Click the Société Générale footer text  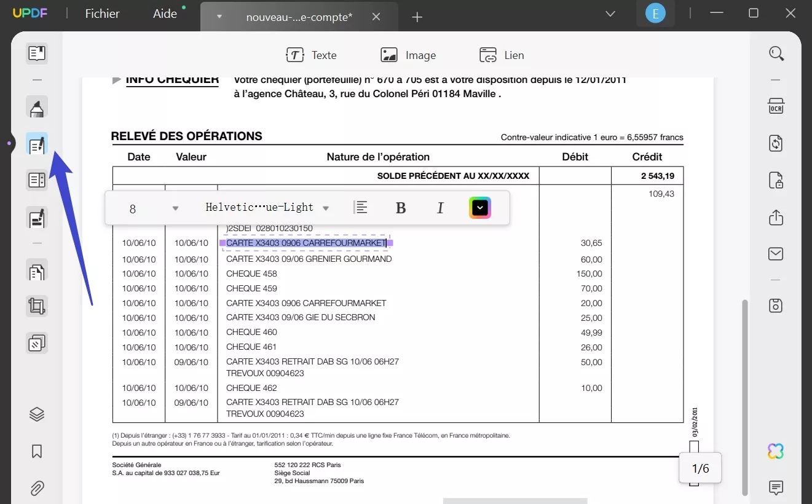(x=136, y=465)
